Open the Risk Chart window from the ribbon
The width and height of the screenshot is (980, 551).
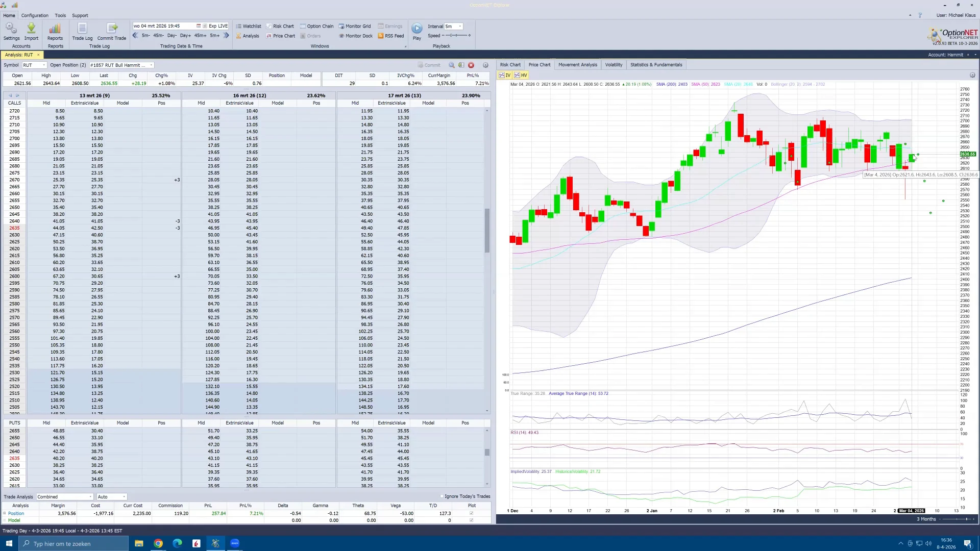(x=280, y=26)
